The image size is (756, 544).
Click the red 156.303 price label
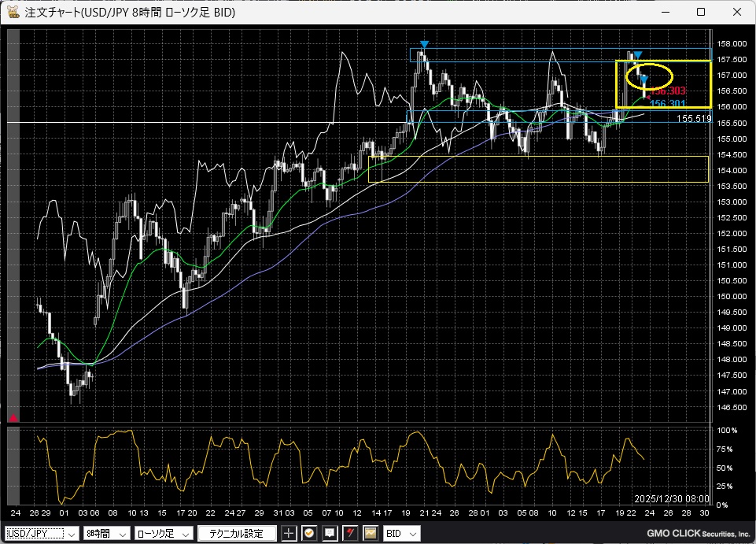click(x=668, y=91)
